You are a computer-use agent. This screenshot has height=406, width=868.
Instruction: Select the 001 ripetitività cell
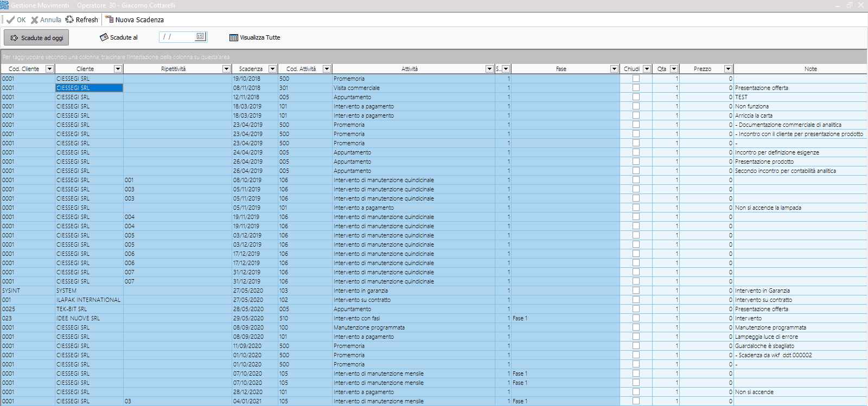click(177, 180)
